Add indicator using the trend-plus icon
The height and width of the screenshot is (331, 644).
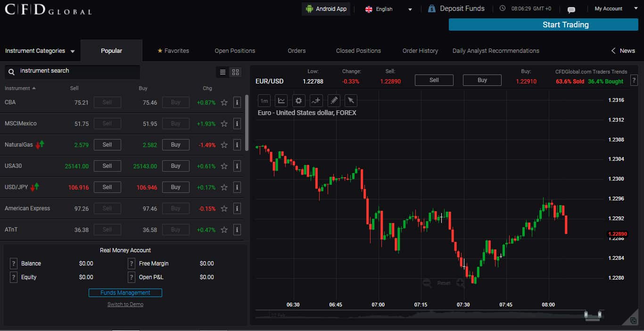(316, 100)
